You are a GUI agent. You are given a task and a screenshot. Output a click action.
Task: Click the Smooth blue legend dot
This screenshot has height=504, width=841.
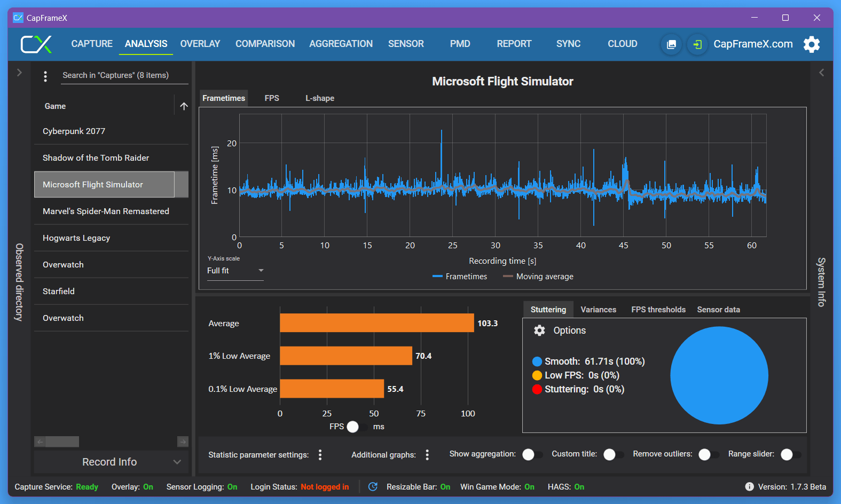(537, 361)
